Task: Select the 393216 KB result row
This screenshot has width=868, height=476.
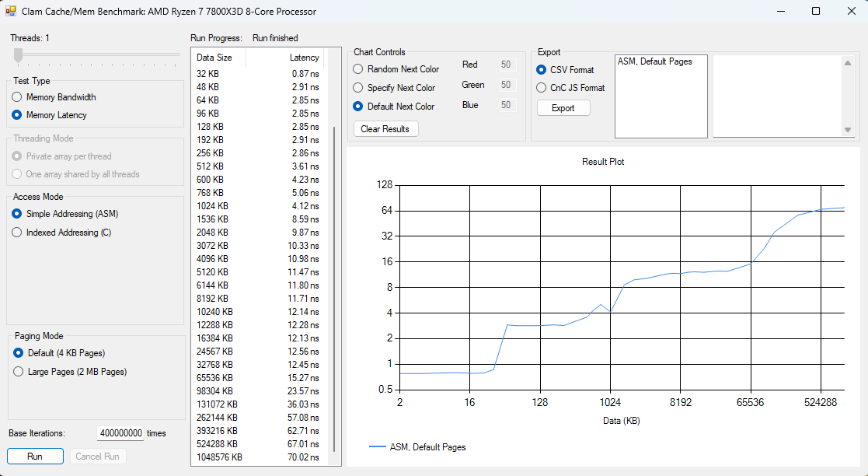Action: pos(260,431)
